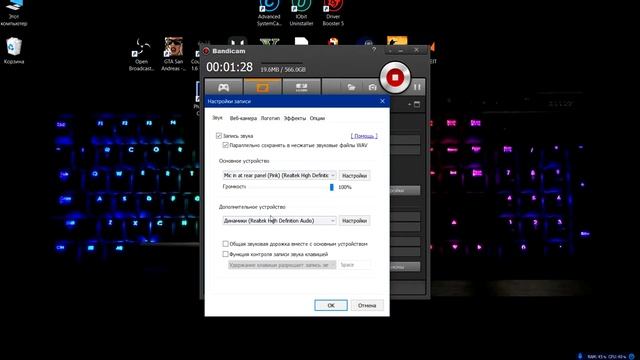Open the Помощь help link
Viewport: 640px width, 360px height.
pyautogui.click(x=364, y=136)
